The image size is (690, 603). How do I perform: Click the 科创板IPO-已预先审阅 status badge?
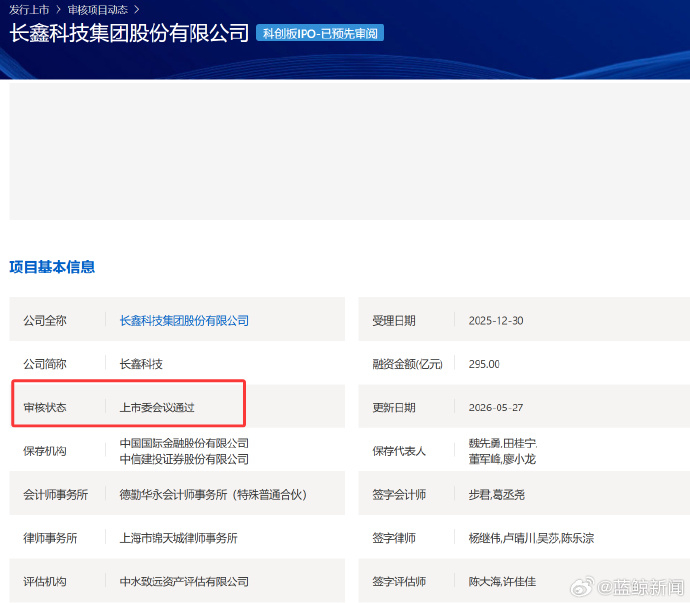coord(320,33)
